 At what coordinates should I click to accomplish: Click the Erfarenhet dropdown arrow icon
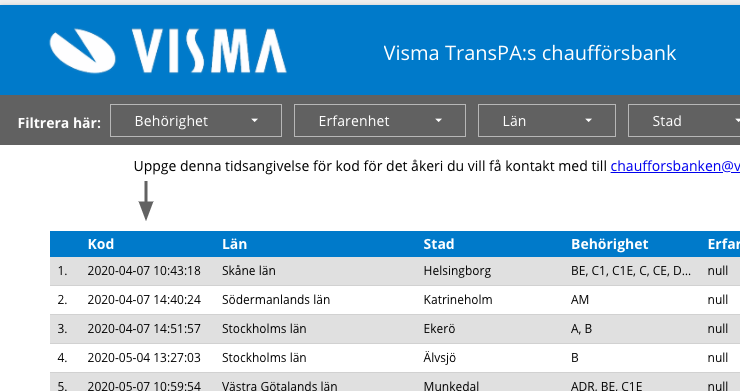[438, 121]
